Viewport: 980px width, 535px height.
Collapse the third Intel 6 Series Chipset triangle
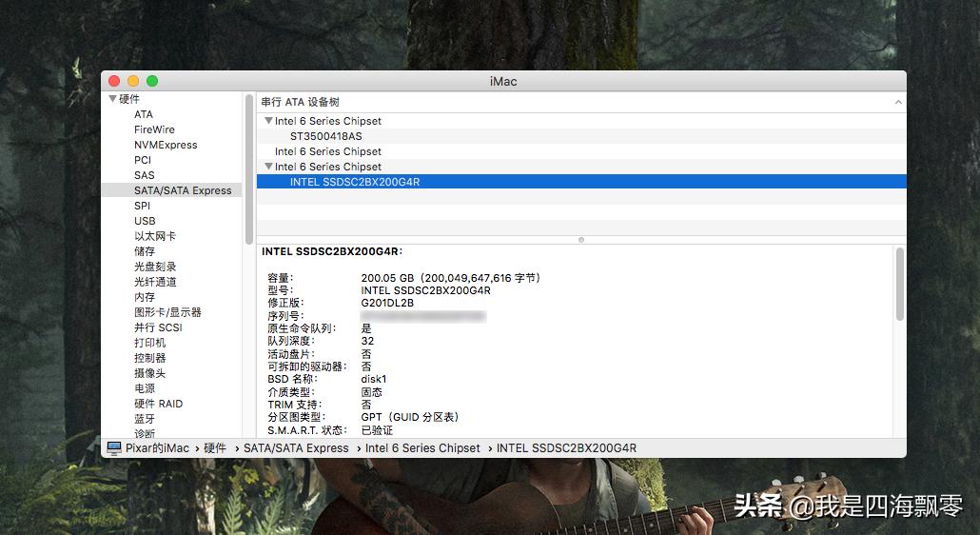pos(268,167)
